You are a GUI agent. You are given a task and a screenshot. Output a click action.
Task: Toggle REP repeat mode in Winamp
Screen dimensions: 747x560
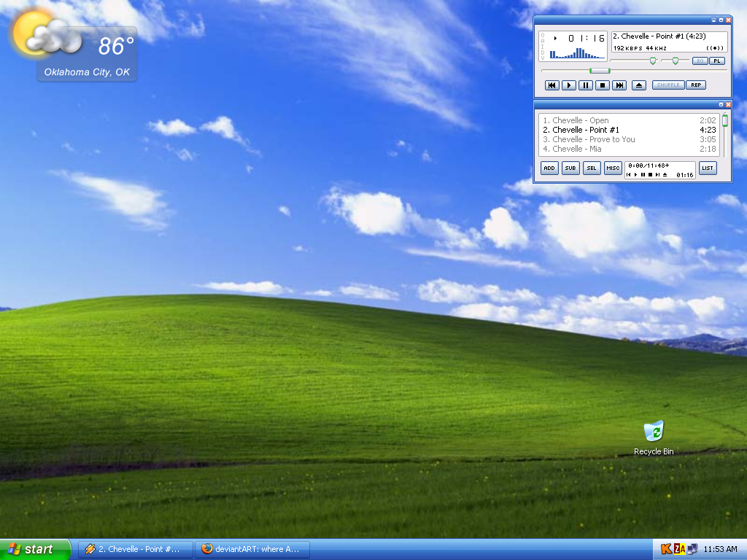[x=696, y=85]
